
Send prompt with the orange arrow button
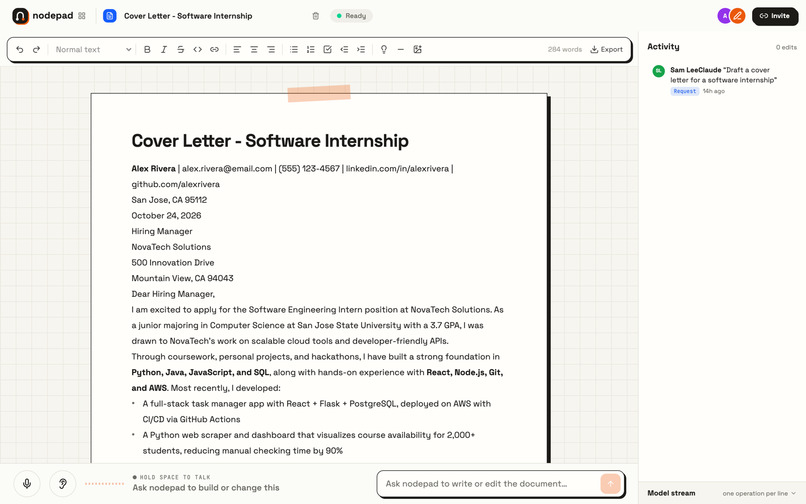click(x=610, y=484)
